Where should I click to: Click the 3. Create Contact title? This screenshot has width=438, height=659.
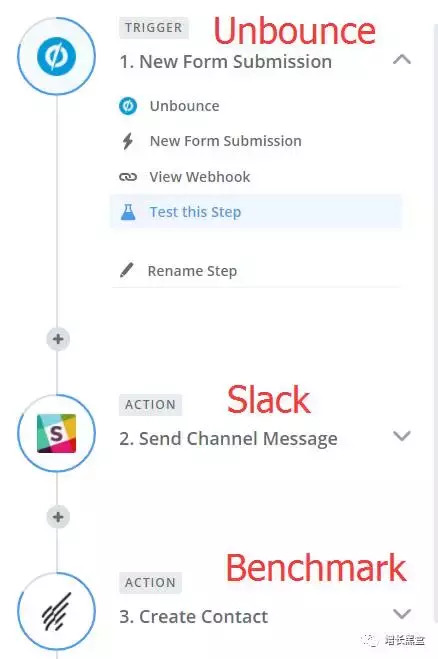[x=193, y=617]
